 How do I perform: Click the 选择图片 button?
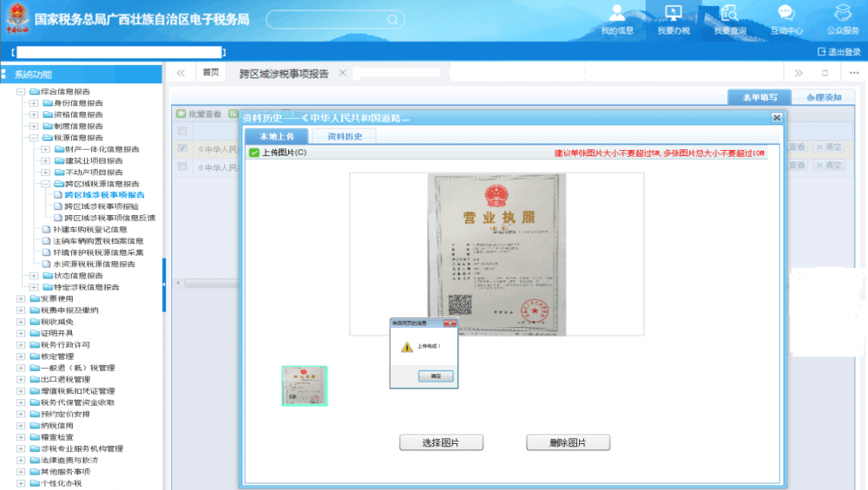tap(441, 442)
